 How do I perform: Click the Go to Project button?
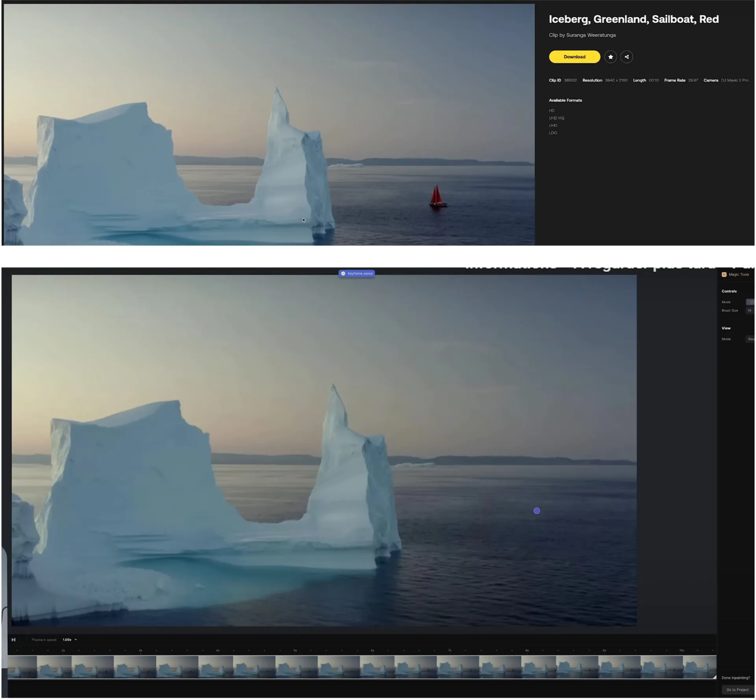click(737, 690)
